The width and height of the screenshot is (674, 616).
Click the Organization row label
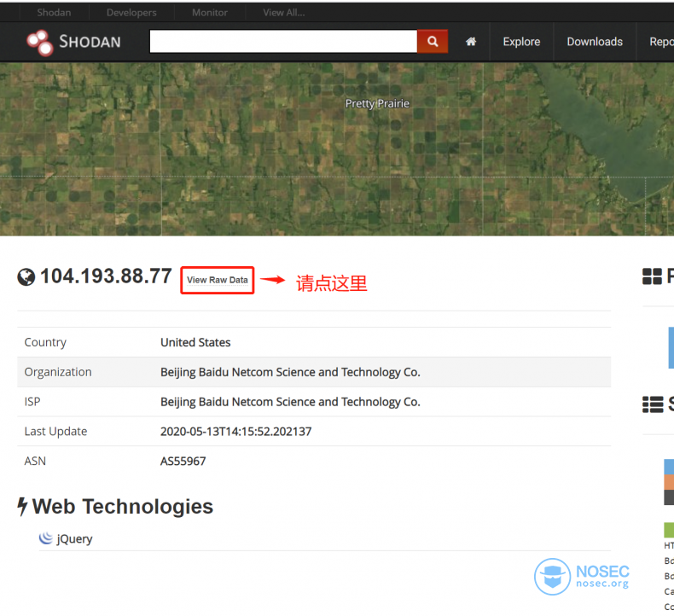pos(58,372)
